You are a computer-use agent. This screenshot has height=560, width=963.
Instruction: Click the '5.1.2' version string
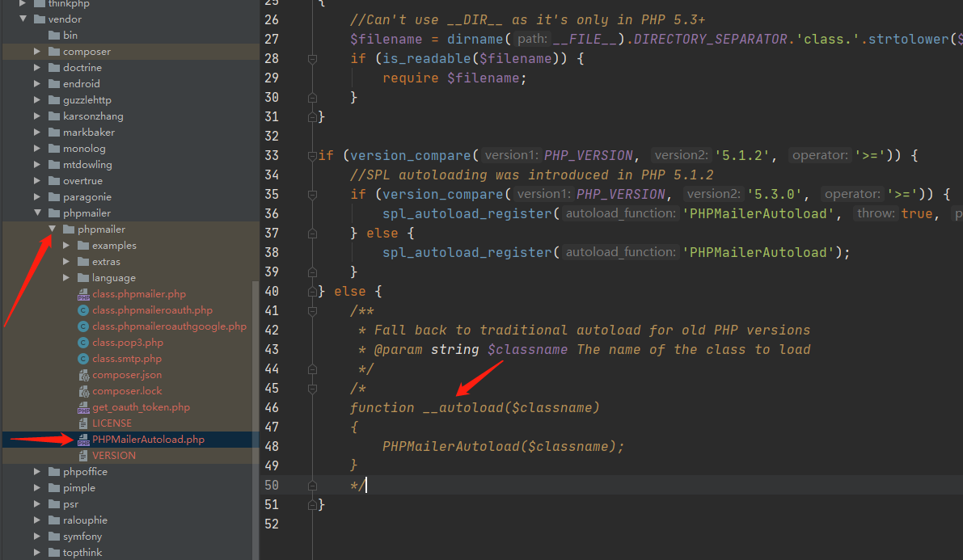[742, 155]
